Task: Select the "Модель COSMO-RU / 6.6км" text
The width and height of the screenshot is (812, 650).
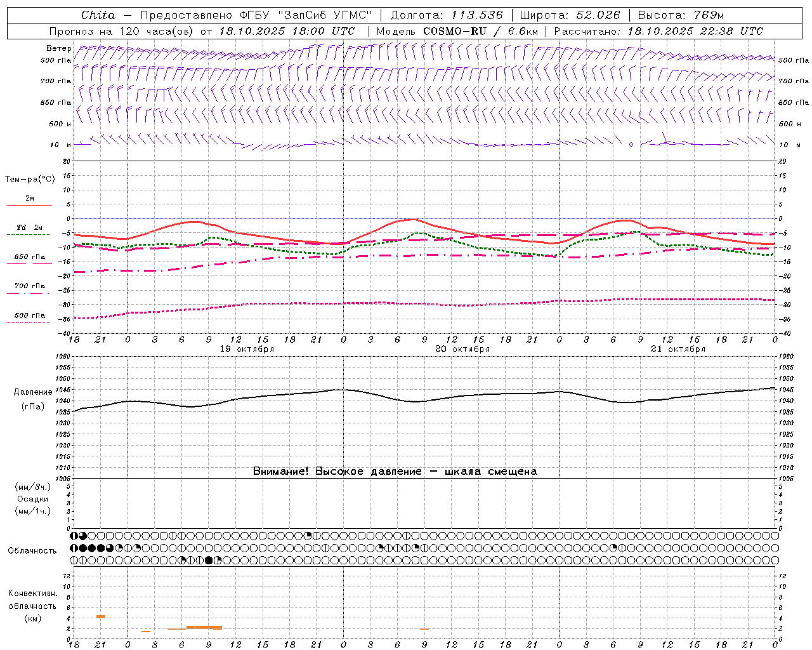Action: coord(457,31)
